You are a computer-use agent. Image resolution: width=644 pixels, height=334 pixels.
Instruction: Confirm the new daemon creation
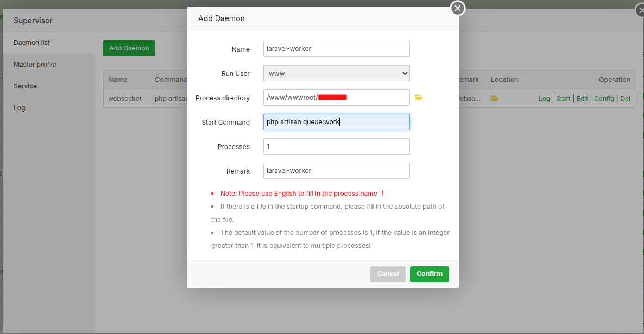(x=429, y=274)
